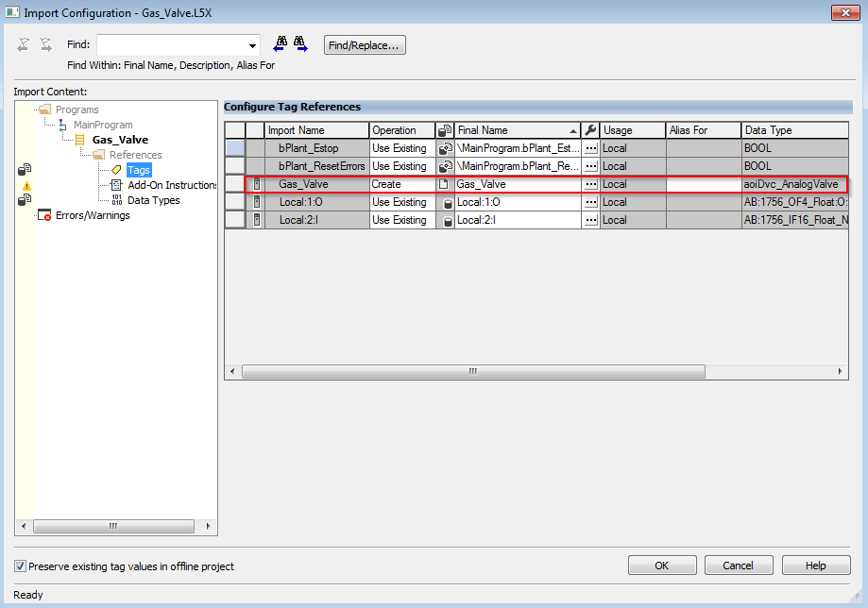Image resolution: width=868 pixels, height=608 pixels.
Task: Select the Gas_Valve routine node
Action: [120, 140]
